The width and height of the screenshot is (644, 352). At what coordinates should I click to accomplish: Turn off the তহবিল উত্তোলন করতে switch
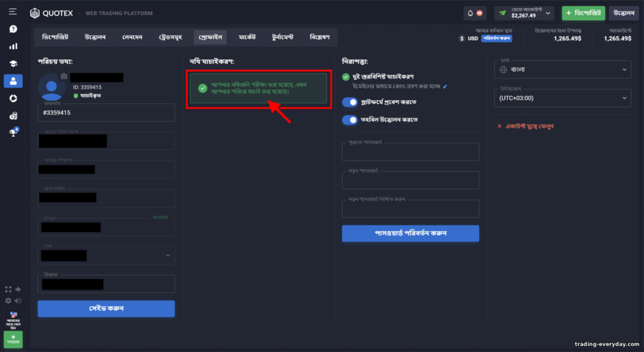point(350,120)
